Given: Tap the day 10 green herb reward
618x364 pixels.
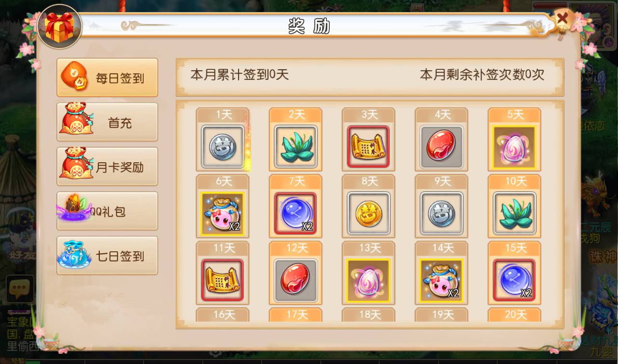Looking at the screenshot, I should click(x=514, y=214).
